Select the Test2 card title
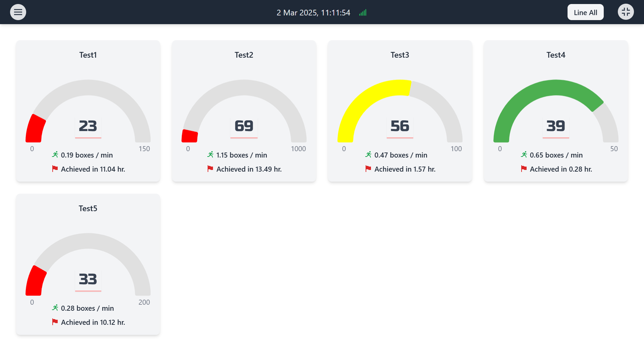Viewport: 644px width, 362px height. 244,55
